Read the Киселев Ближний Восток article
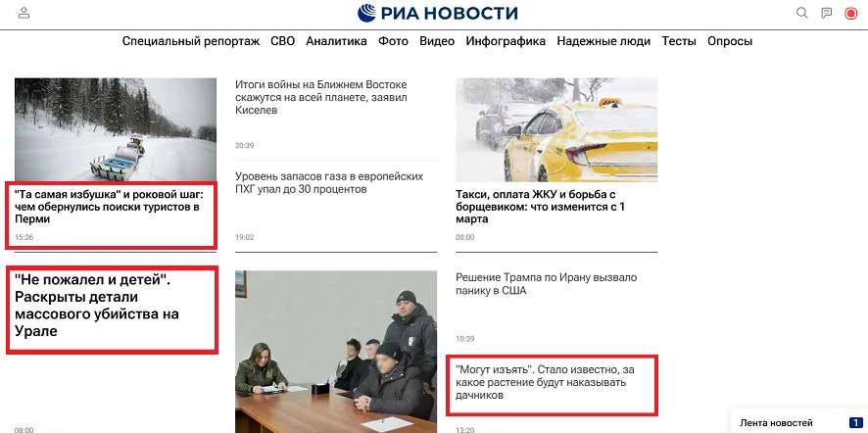 (x=321, y=97)
